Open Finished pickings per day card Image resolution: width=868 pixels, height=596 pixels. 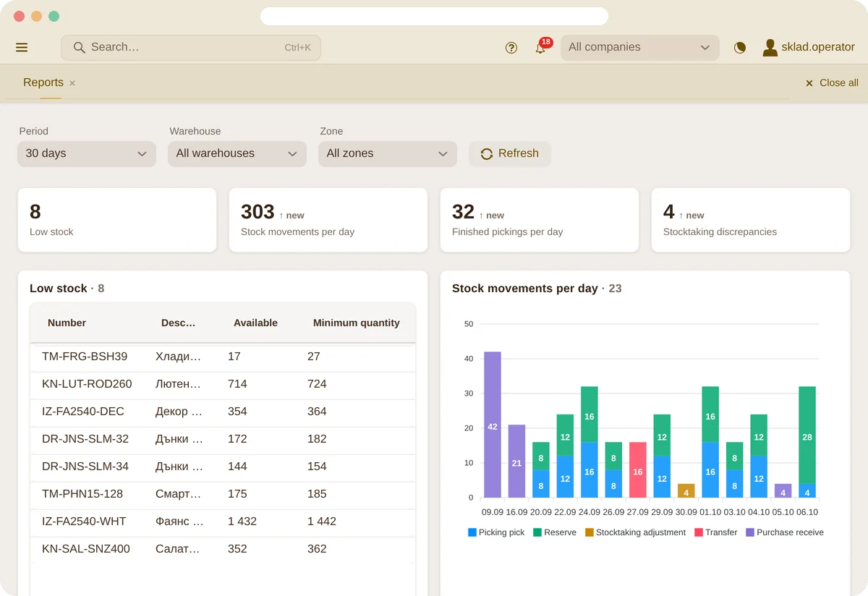[x=540, y=220]
